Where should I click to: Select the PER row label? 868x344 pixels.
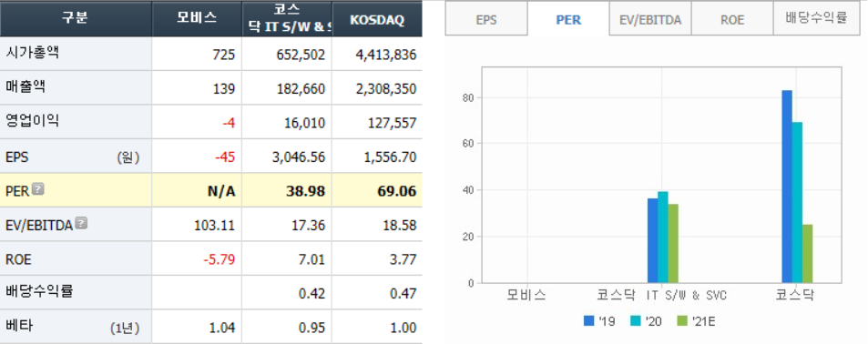pos(17,192)
